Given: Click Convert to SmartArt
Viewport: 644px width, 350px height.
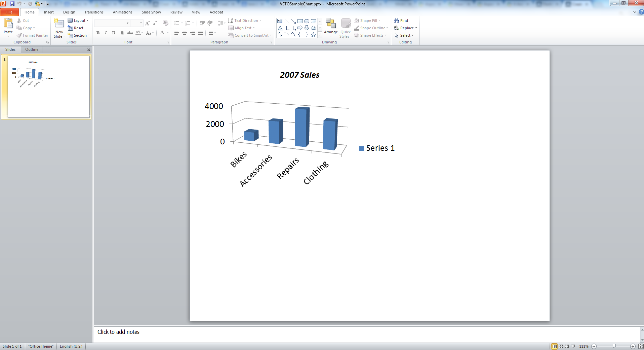Looking at the screenshot, I should [250, 35].
